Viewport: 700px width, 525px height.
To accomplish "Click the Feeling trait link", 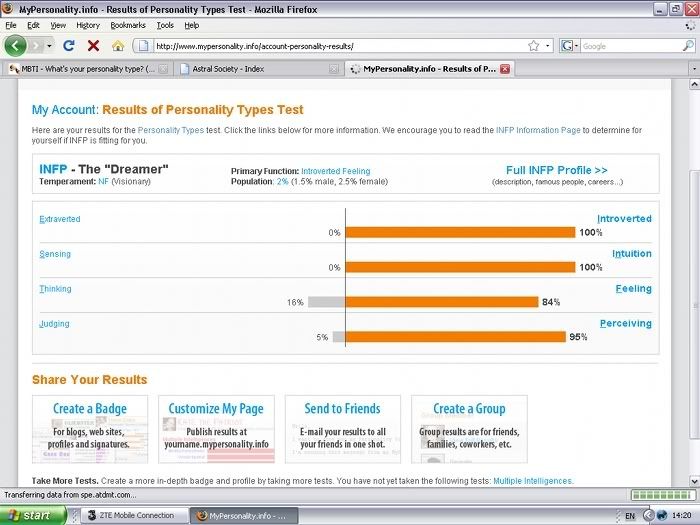I will pos(633,288).
